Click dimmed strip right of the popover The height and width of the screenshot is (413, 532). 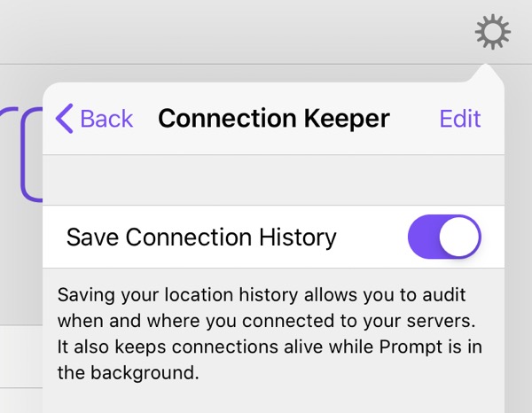518,238
